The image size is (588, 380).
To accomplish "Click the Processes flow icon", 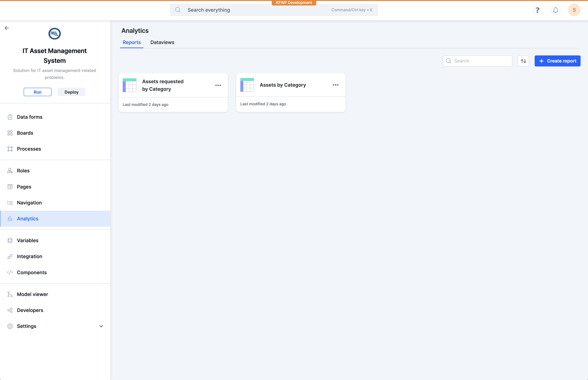I will [x=10, y=149].
